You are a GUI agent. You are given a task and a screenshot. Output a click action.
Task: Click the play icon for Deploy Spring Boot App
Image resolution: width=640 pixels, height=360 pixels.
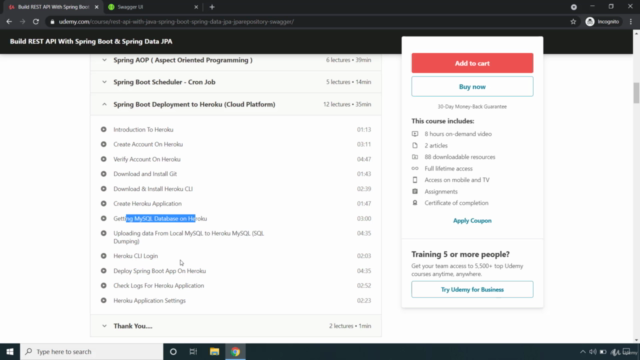[104, 271]
